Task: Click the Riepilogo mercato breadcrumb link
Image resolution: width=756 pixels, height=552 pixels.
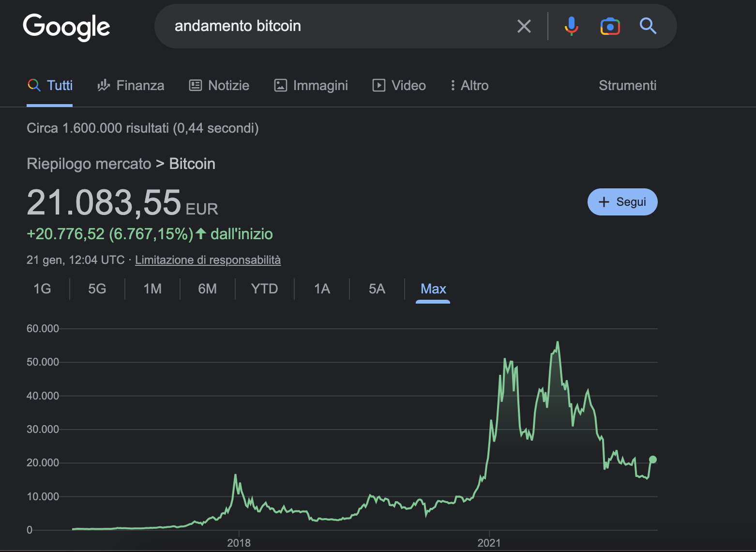Action: (x=89, y=164)
